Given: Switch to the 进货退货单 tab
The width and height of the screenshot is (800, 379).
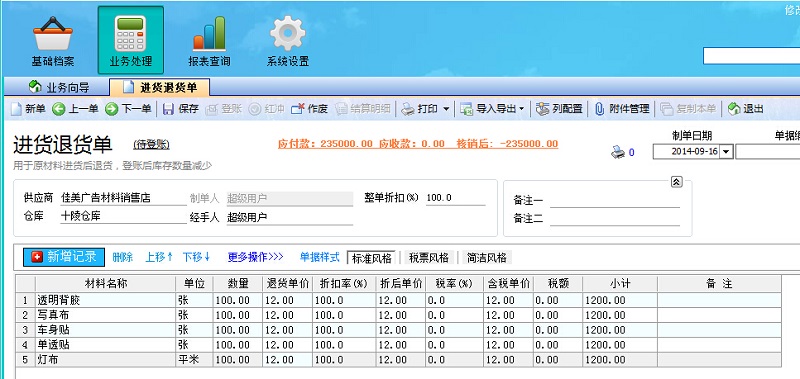Looking at the screenshot, I should click(161, 87).
